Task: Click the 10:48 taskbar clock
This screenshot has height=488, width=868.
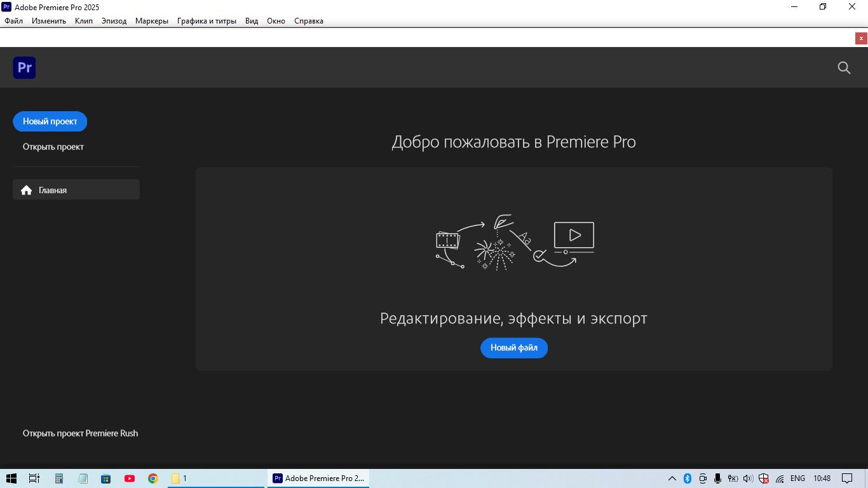Action: (822, 478)
